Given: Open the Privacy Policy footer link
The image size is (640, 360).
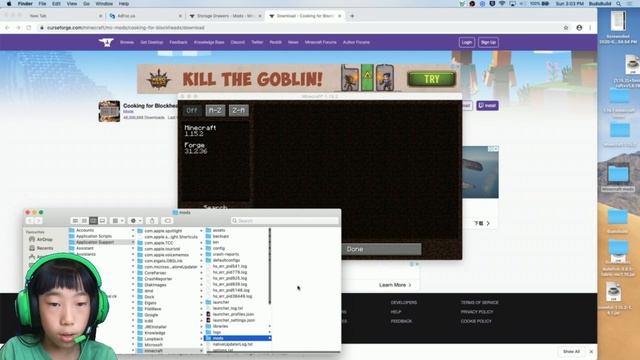Looking at the screenshot, I should 477,312.
